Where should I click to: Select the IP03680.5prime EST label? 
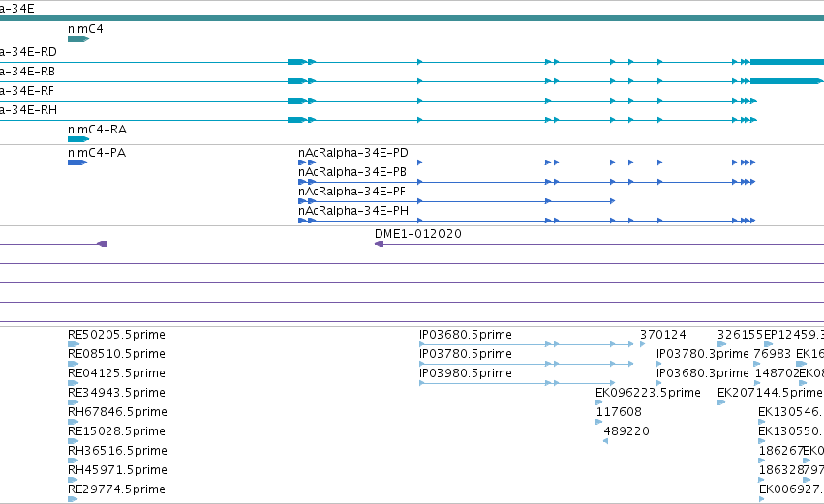click(466, 335)
